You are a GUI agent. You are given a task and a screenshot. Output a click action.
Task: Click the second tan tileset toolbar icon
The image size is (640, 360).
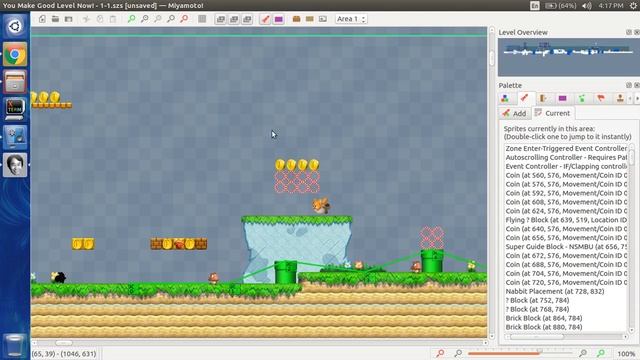pyautogui.click(x=309, y=19)
